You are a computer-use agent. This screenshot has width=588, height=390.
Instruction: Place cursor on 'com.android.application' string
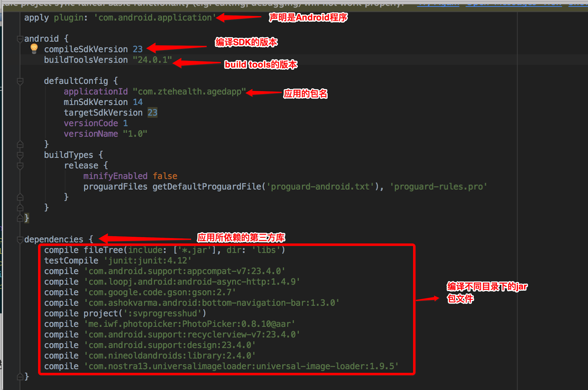coord(155,18)
